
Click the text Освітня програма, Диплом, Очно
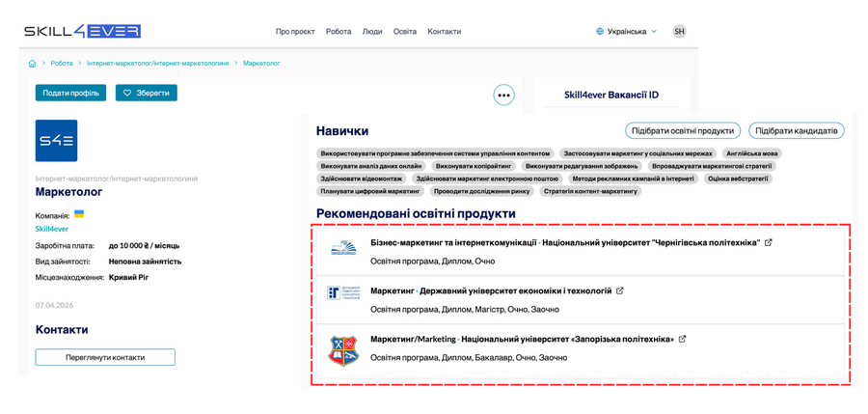click(x=432, y=262)
